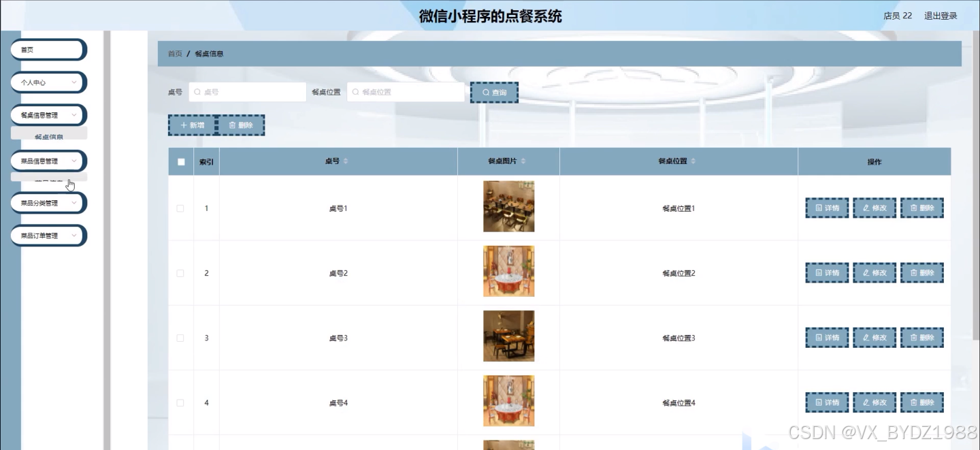Show 详情 for 桌号4 row
The width and height of the screenshot is (980, 450).
[x=827, y=402]
